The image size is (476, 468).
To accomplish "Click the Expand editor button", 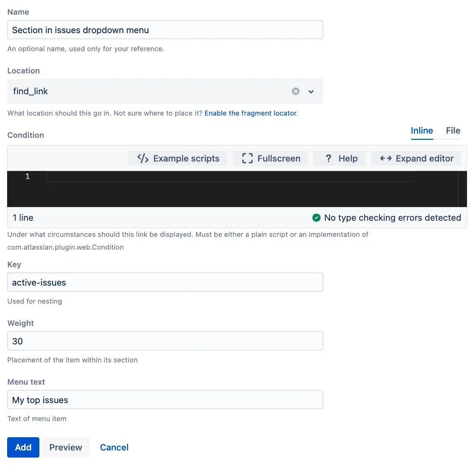I will pyautogui.click(x=416, y=158).
